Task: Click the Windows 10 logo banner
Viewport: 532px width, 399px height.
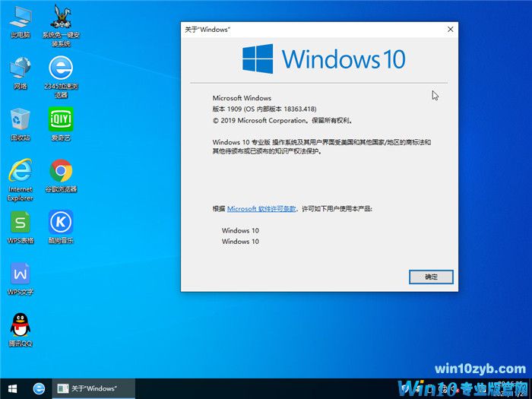Action: click(x=324, y=59)
